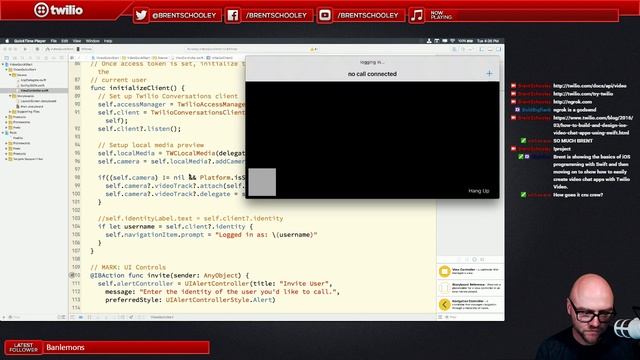This screenshot has width=640, height=360.
Task: Open the Edit menu
Action: (x=64, y=41)
